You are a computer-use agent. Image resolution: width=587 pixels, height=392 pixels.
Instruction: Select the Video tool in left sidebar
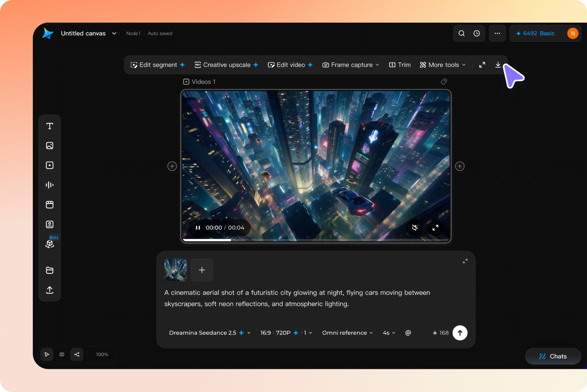(x=50, y=165)
